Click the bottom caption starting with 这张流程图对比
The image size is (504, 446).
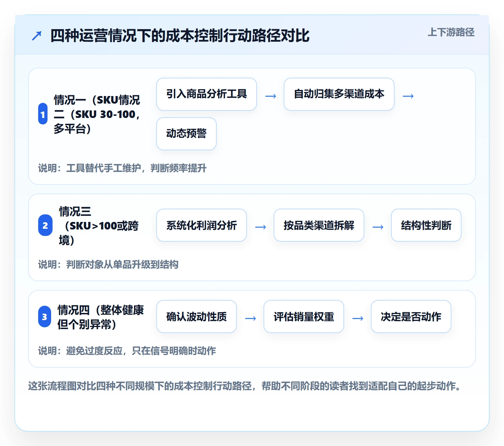pyautogui.click(x=245, y=386)
